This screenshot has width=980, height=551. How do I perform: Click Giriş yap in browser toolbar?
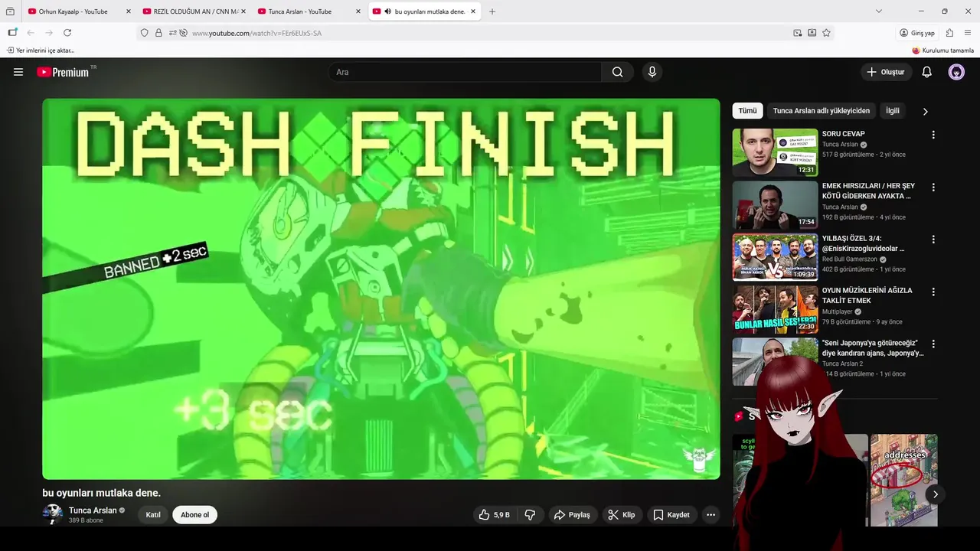(917, 33)
